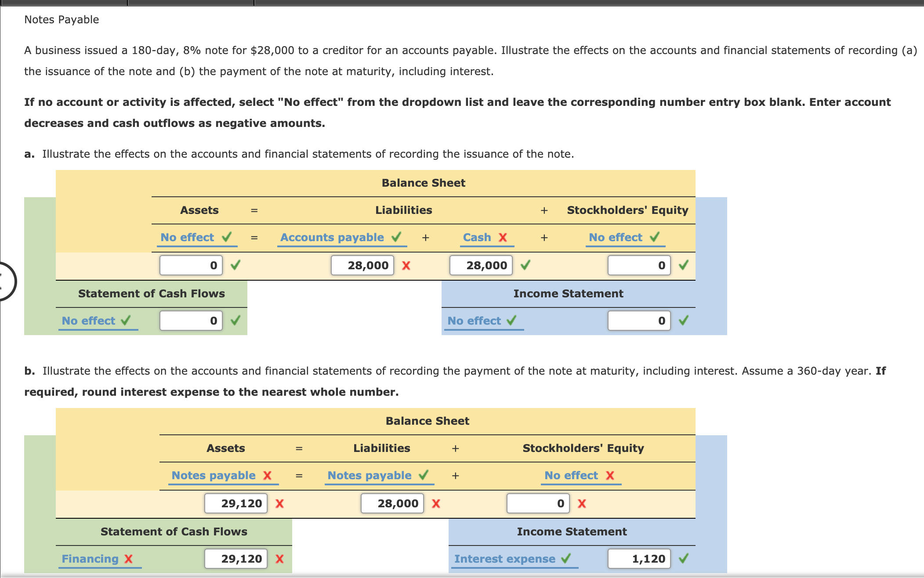
Task: Click the 1,120 interest expense input box
Action: [638, 559]
